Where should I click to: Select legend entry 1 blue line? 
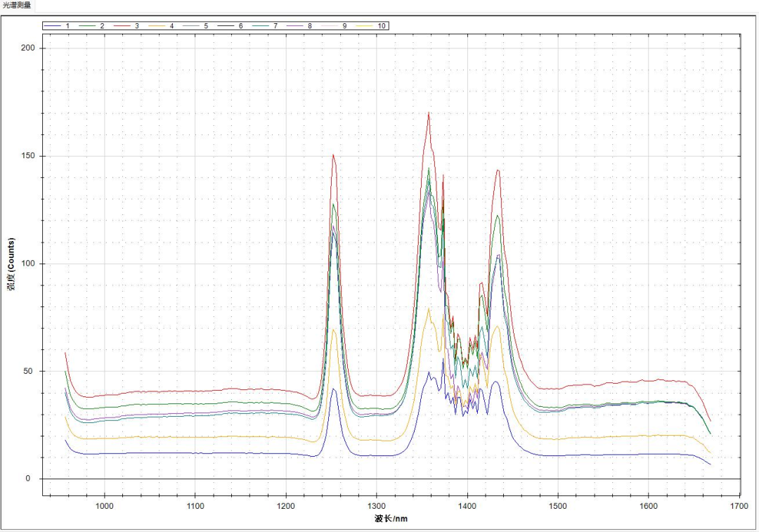point(58,26)
